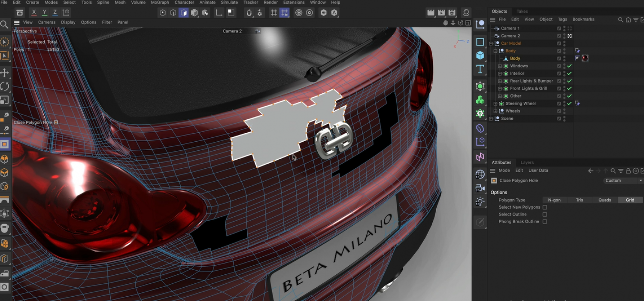Viewport: 644px width, 301px height.
Task: Add a Cube primitive from side palette
Action: point(480,55)
